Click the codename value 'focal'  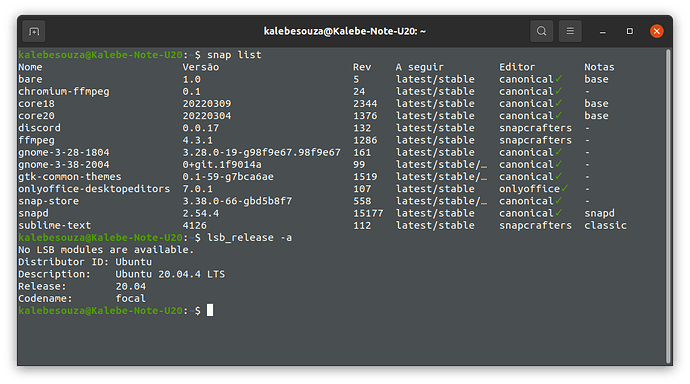(131, 298)
